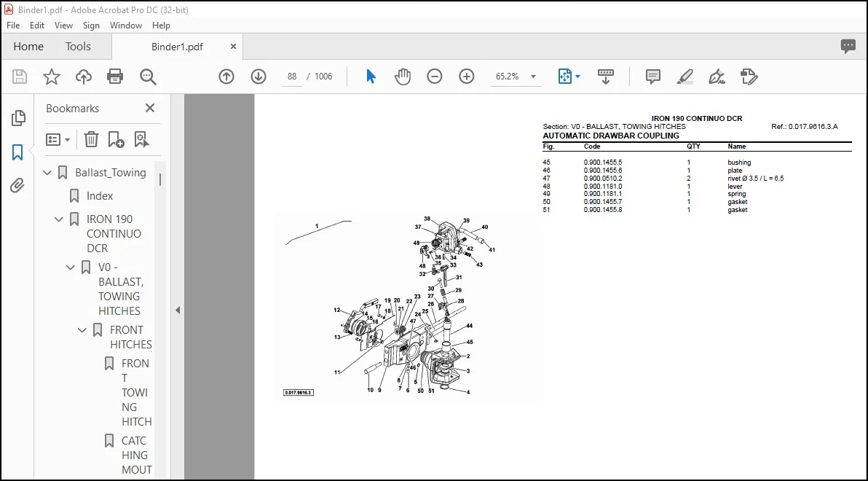Add a new bookmark

point(117,139)
